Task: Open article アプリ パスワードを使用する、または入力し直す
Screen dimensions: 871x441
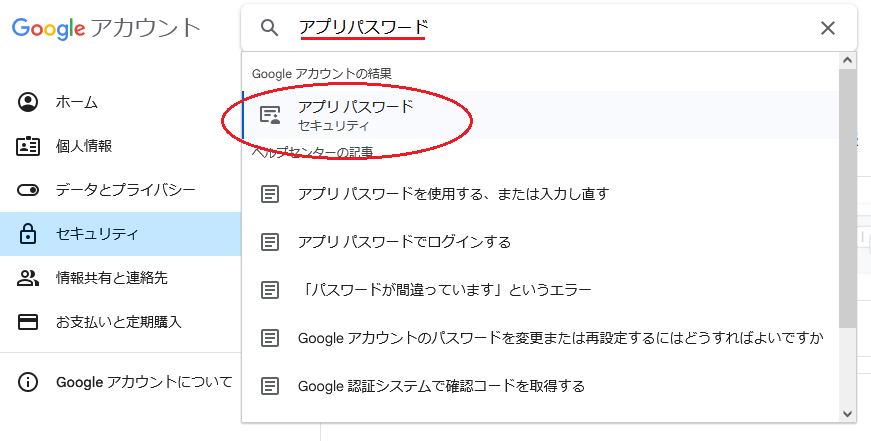Action: pos(453,194)
